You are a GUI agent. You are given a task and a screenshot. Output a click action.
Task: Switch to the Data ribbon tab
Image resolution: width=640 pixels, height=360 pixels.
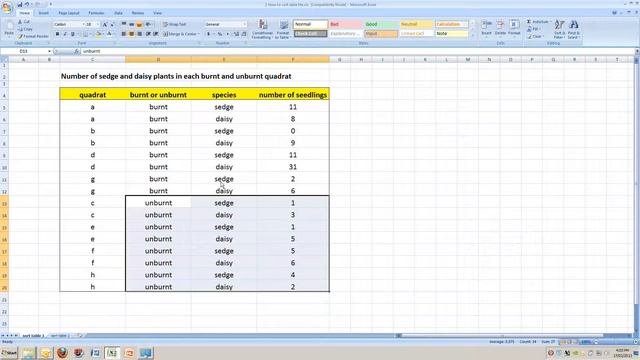118,13
